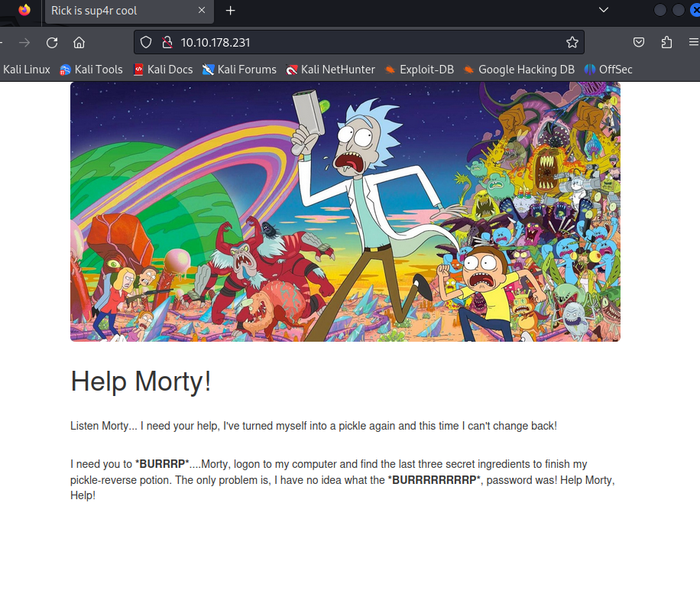Open the Extensions puzzle icon
The width and height of the screenshot is (700, 607).
(666, 43)
